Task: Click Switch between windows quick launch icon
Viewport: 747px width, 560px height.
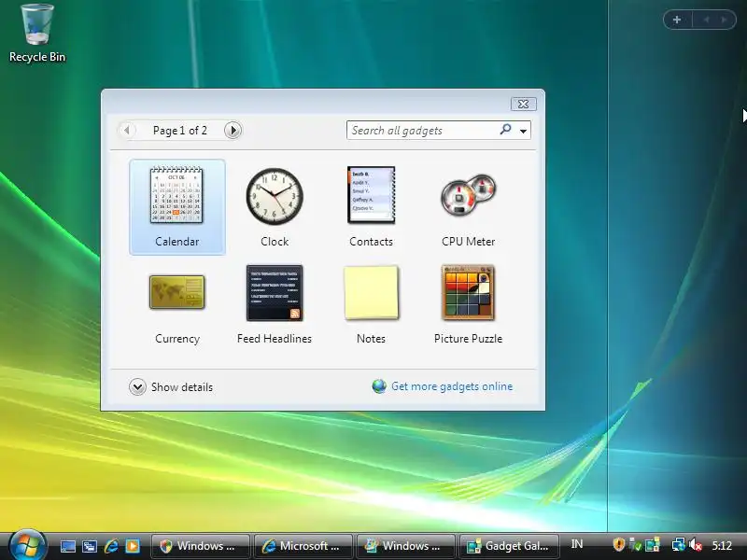Action: coord(89,546)
